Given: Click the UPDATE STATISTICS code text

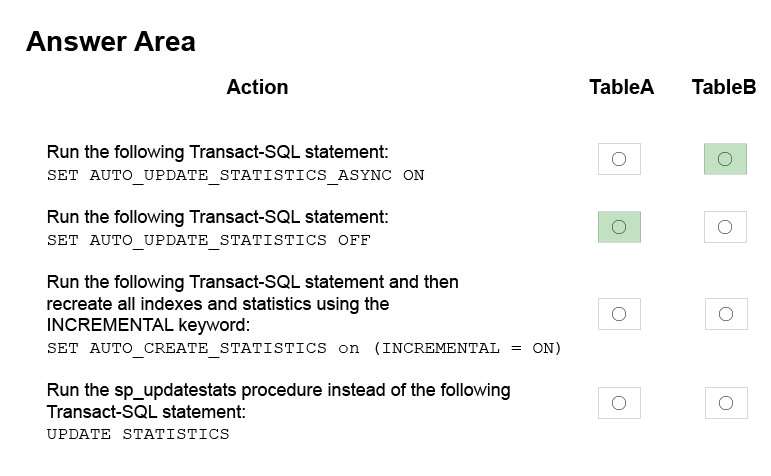Looking at the screenshot, I should click(138, 434).
